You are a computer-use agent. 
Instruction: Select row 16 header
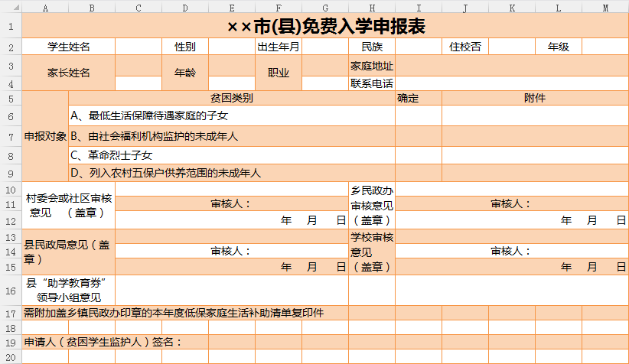tap(11, 291)
